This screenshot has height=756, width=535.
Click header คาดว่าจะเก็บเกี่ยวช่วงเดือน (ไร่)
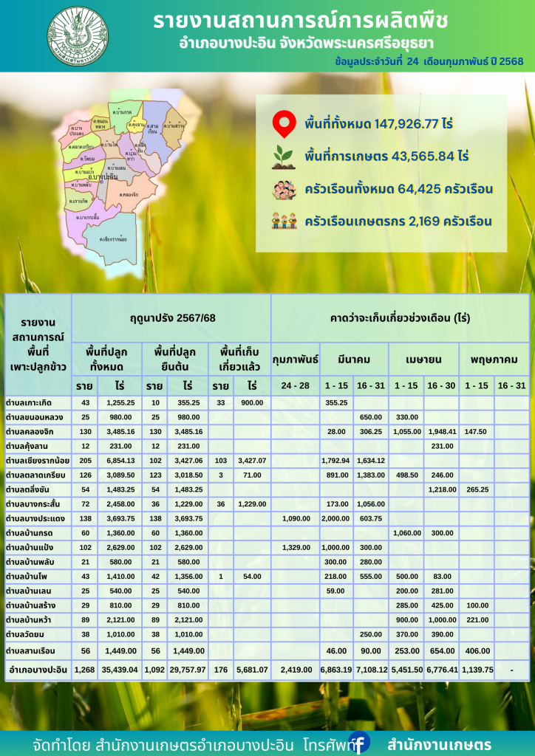pos(401,318)
